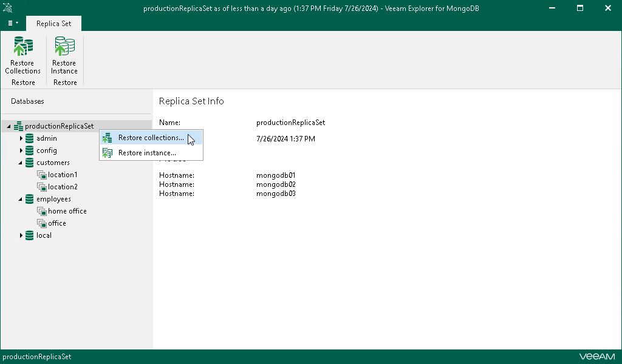622x364 pixels.
Task: Click the mongodb02 hostname value
Action: [x=276, y=184]
